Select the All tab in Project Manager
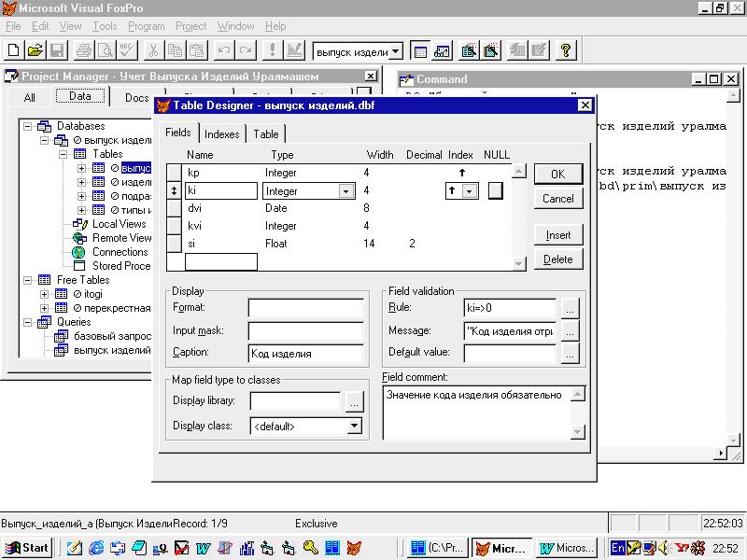 (30, 98)
